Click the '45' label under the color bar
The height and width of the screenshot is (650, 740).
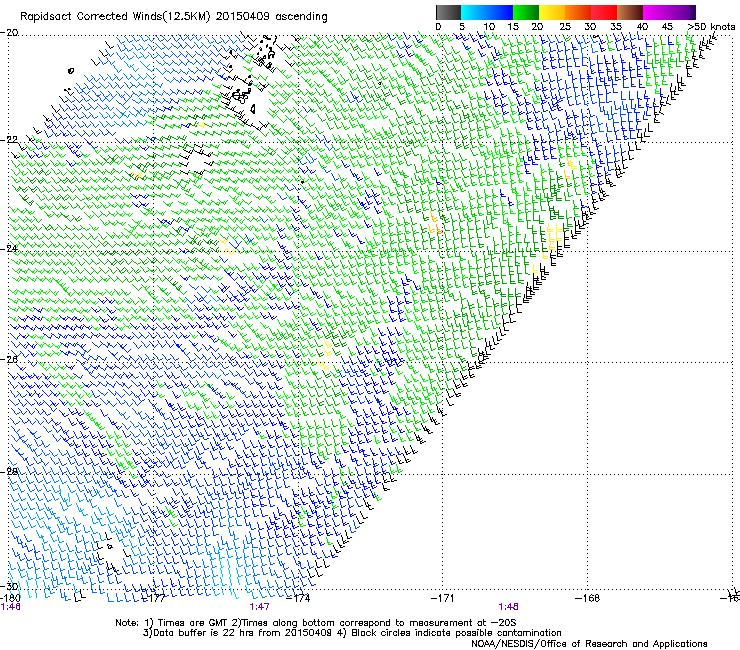coord(667,27)
